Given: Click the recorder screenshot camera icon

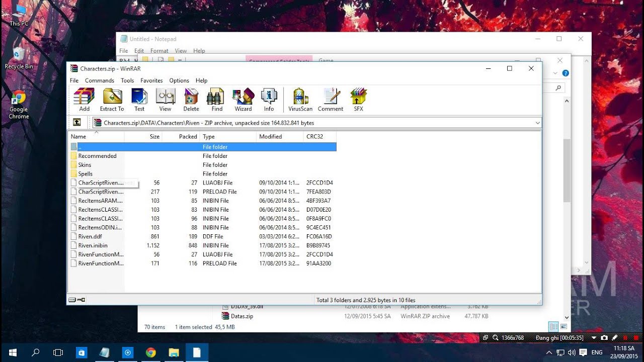Looking at the screenshot, I should tap(604, 338).
